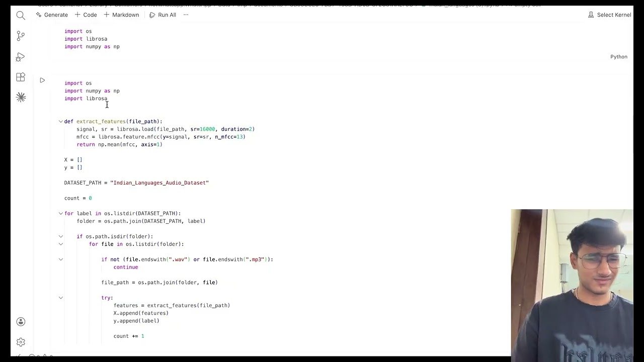Open the Search view in sidebar
This screenshot has height=362, width=644.
21,15
